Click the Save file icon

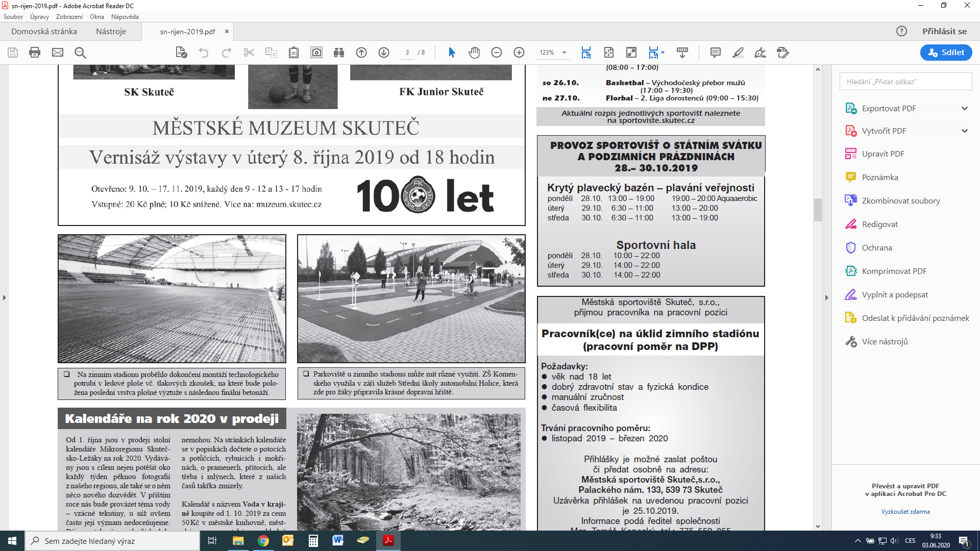click(x=13, y=53)
